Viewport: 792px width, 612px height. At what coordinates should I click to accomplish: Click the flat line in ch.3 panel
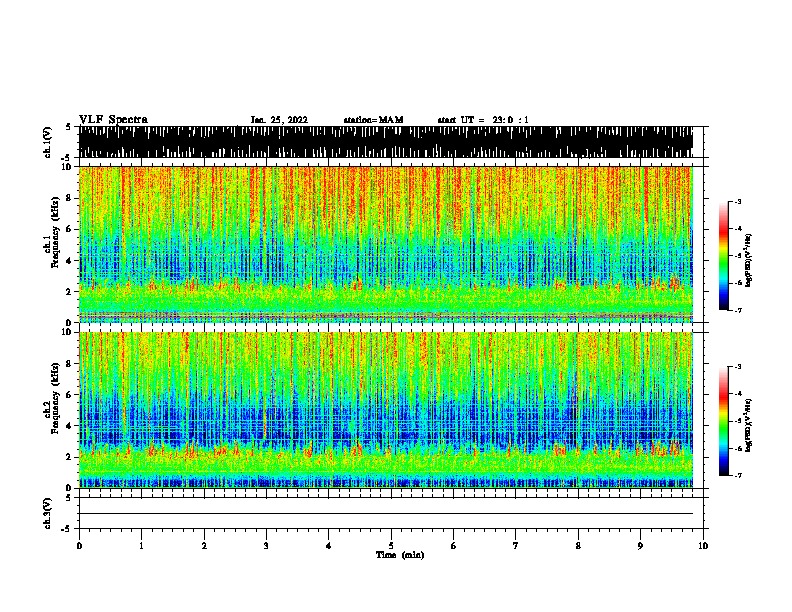click(x=386, y=514)
